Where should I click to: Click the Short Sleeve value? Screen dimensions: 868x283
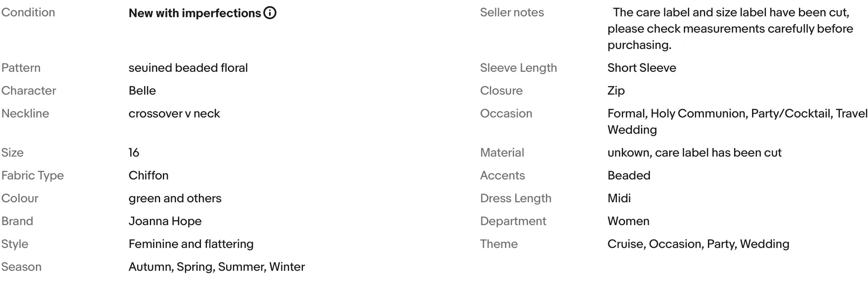(642, 68)
